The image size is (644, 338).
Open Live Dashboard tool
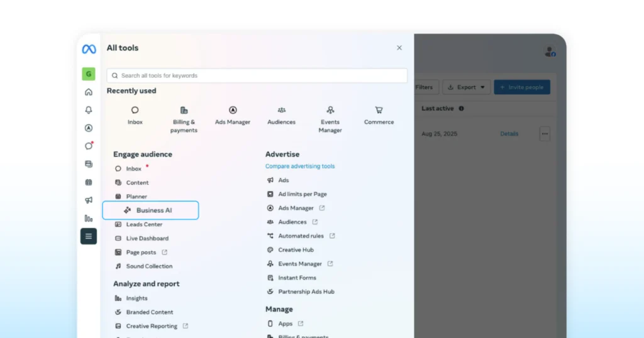coord(147,238)
